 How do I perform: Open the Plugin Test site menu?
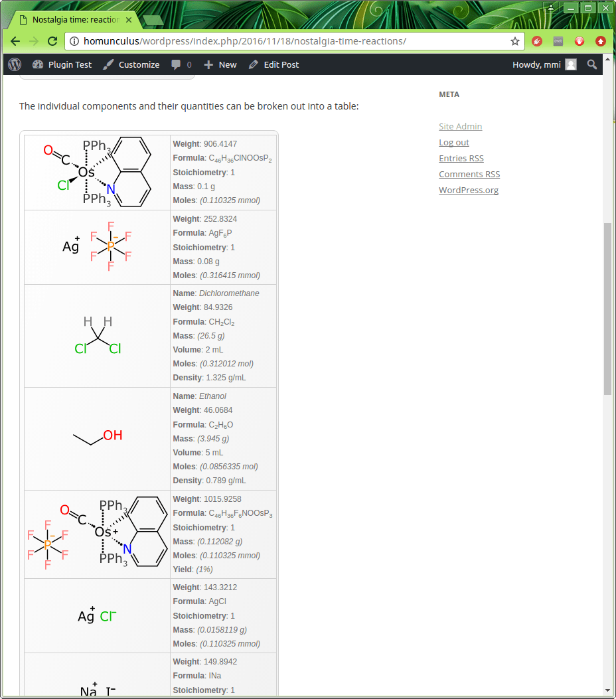pos(62,64)
